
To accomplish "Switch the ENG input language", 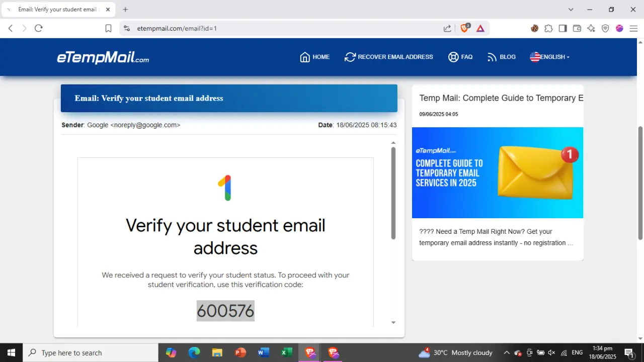I will (577, 352).
